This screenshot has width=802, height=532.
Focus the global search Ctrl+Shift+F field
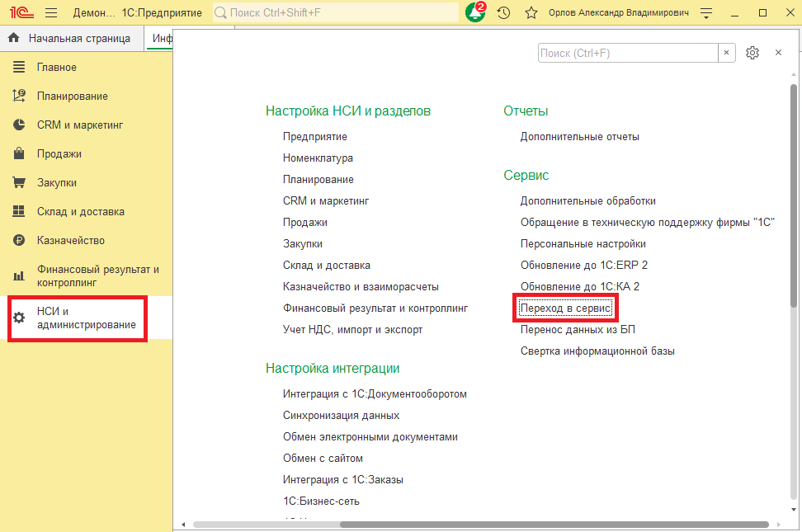pos(335,13)
